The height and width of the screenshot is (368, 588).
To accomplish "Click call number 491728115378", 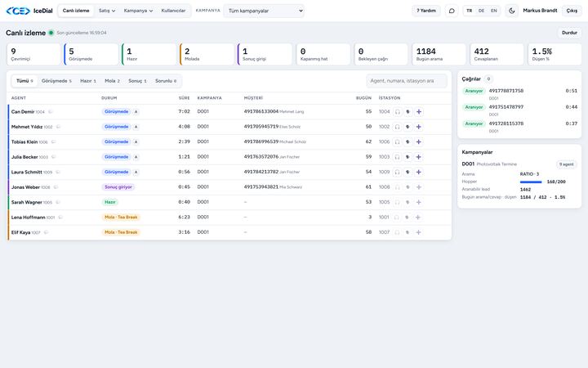I will coord(506,123).
